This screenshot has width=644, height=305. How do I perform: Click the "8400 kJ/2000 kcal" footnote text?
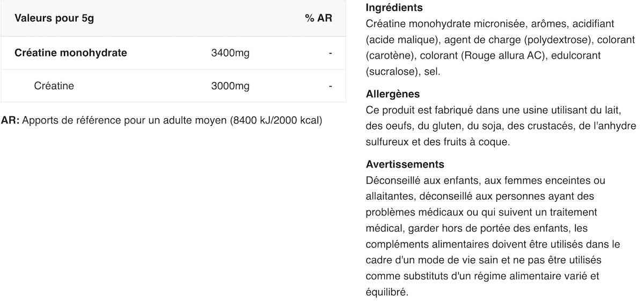(276, 120)
